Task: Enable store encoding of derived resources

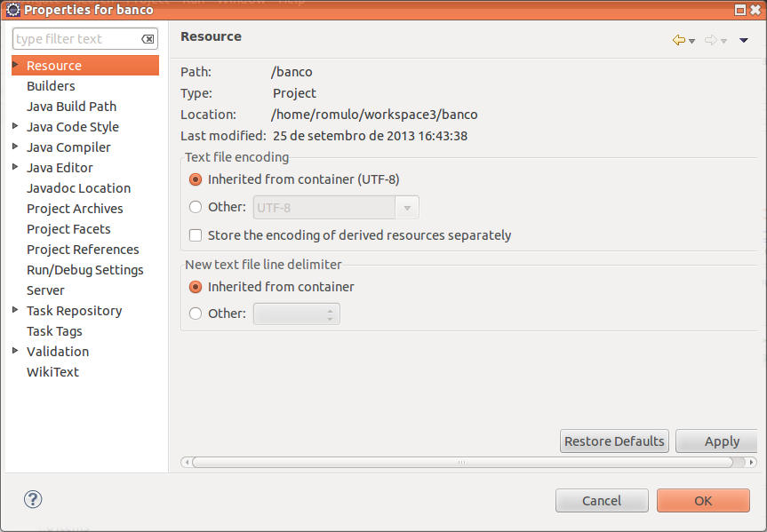Action: click(x=196, y=235)
